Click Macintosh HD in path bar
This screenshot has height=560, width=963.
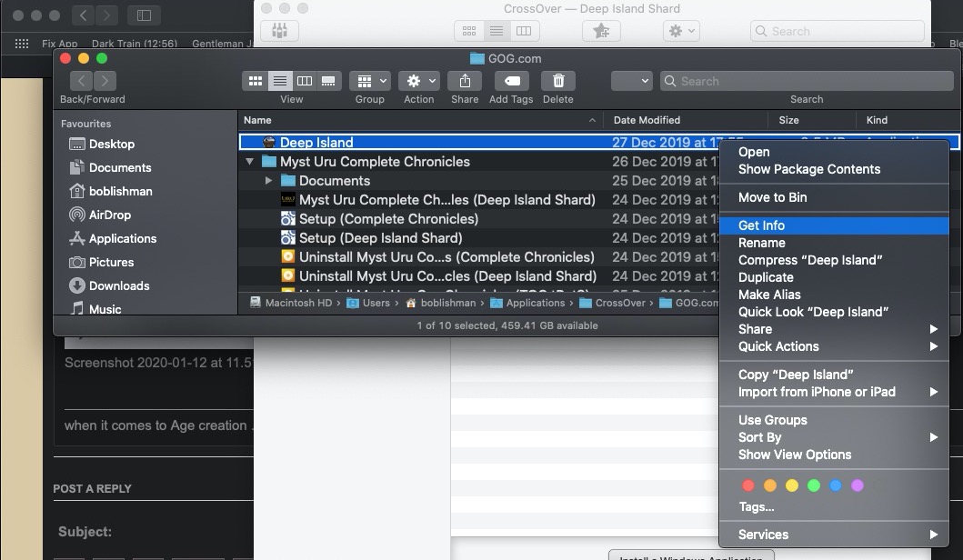pos(291,303)
